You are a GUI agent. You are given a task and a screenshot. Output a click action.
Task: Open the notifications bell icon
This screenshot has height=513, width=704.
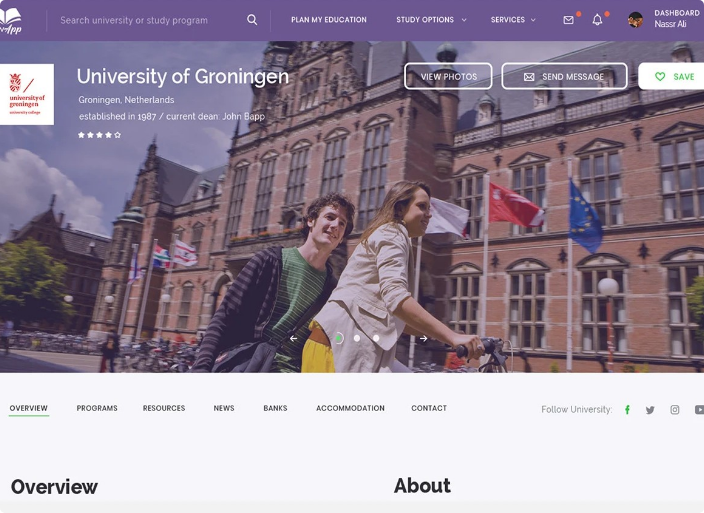click(x=597, y=20)
